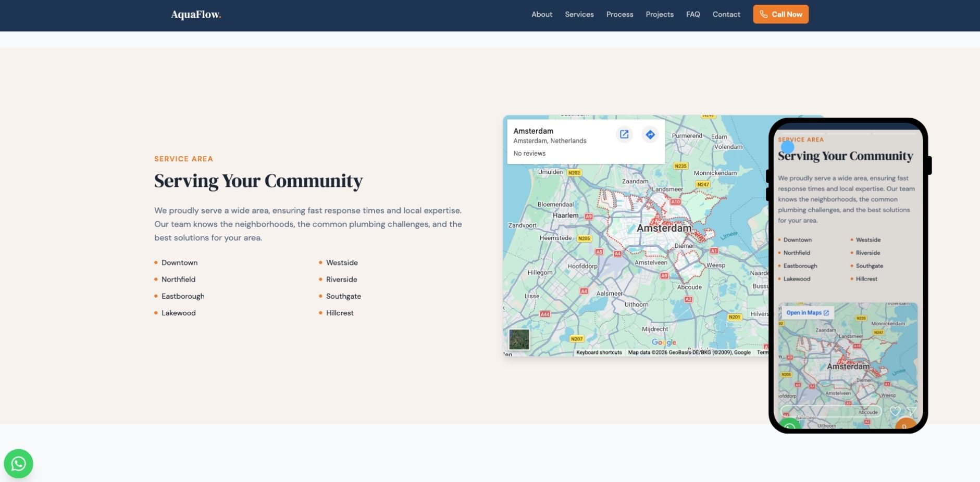
Task: Select Northfield in the page area list
Action: pyautogui.click(x=179, y=280)
